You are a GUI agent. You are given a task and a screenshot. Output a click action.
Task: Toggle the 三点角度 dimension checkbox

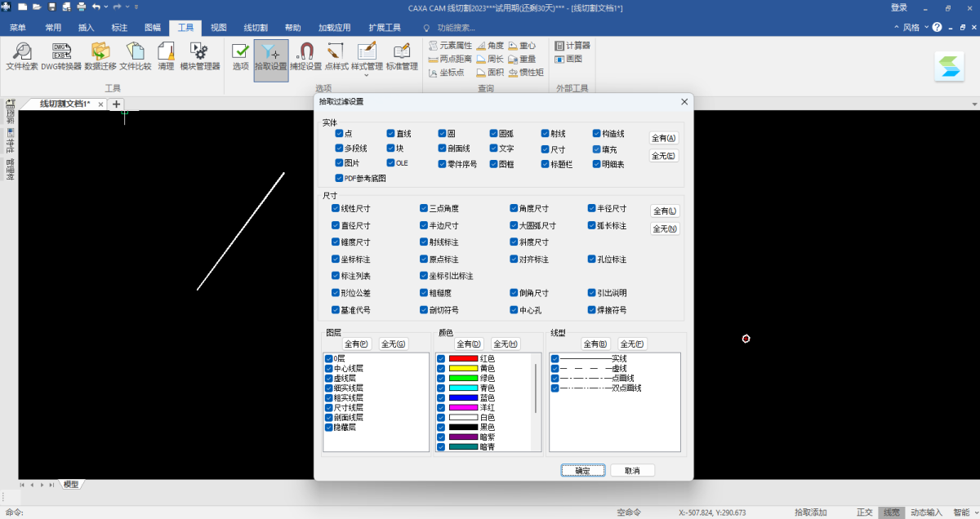pyautogui.click(x=424, y=209)
